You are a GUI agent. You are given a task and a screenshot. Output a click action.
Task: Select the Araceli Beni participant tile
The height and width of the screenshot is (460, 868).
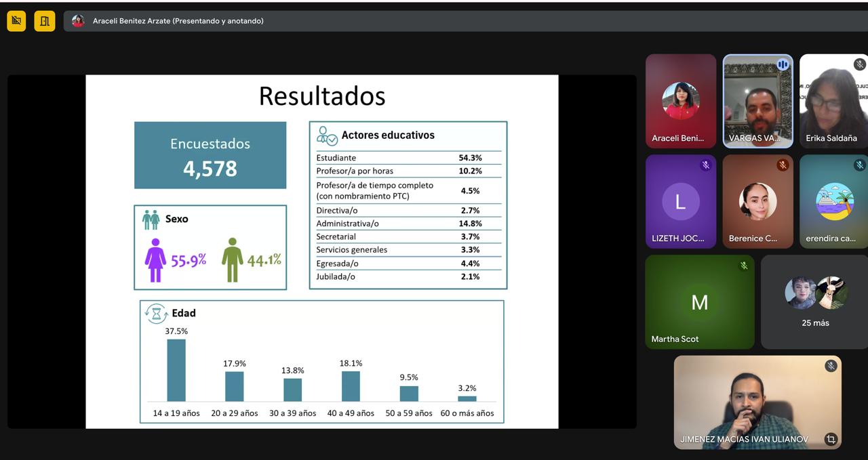(x=680, y=102)
